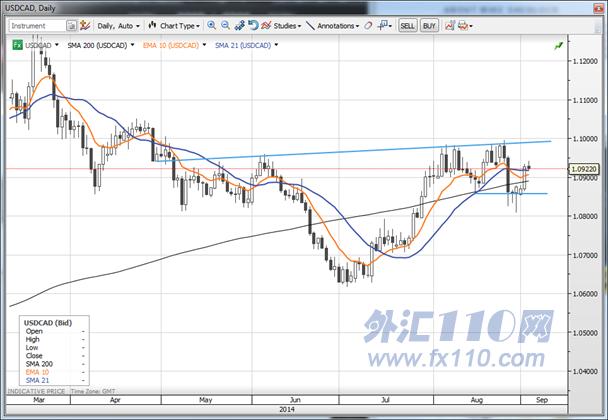Click the red Studies chart icon
Screen dimensions: 608x420
click(x=266, y=26)
